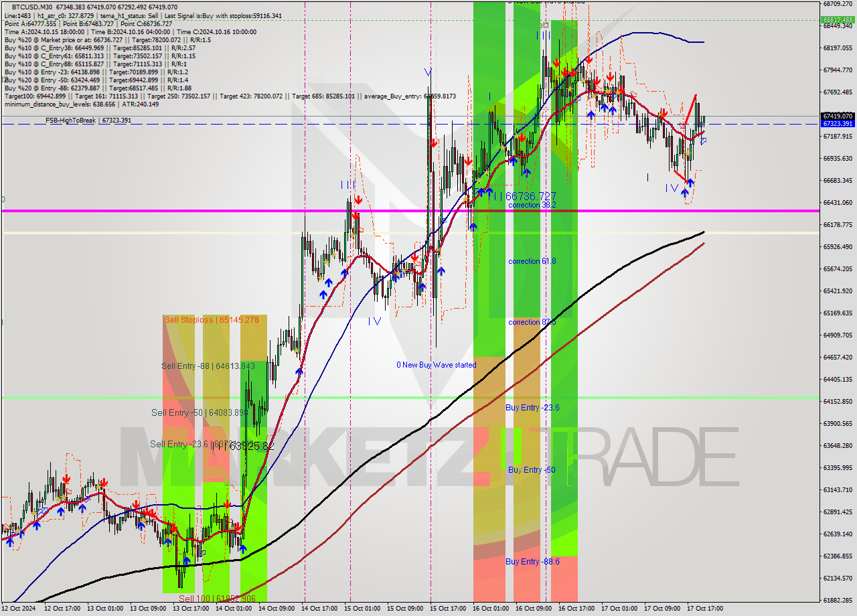Click the '16 Oct 09:00' time-axis label
The width and height of the screenshot is (857, 616).
(532, 609)
